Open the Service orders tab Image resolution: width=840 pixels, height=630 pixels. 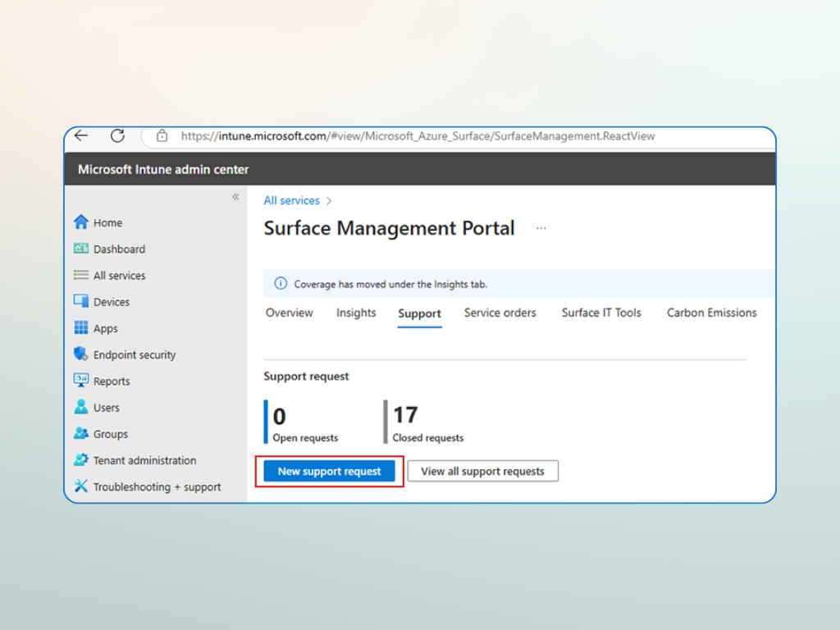coord(500,313)
